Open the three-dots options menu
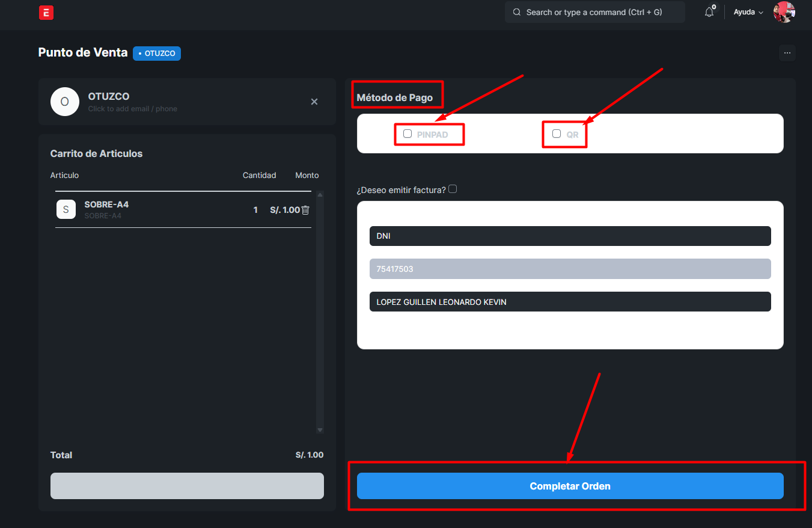The image size is (812, 528). (x=787, y=53)
